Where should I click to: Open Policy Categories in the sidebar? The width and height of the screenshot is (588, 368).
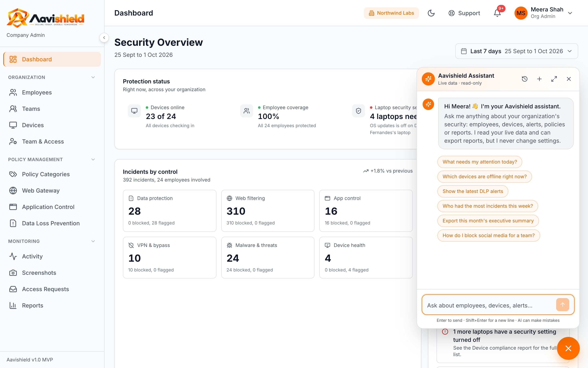click(x=52, y=174)
